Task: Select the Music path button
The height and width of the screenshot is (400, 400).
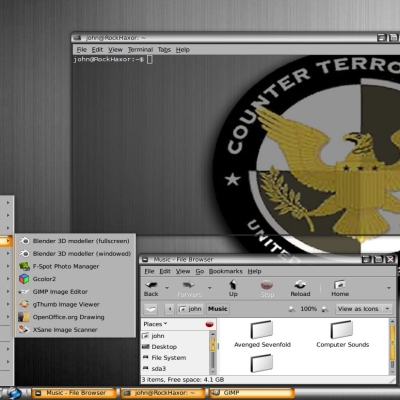Action: pyautogui.click(x=217, y=309)
